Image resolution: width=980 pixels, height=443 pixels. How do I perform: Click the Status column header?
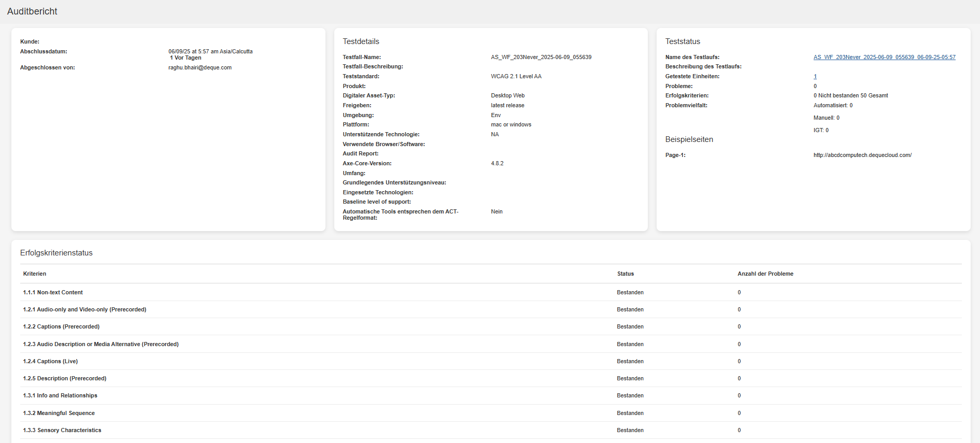point(626,274)
